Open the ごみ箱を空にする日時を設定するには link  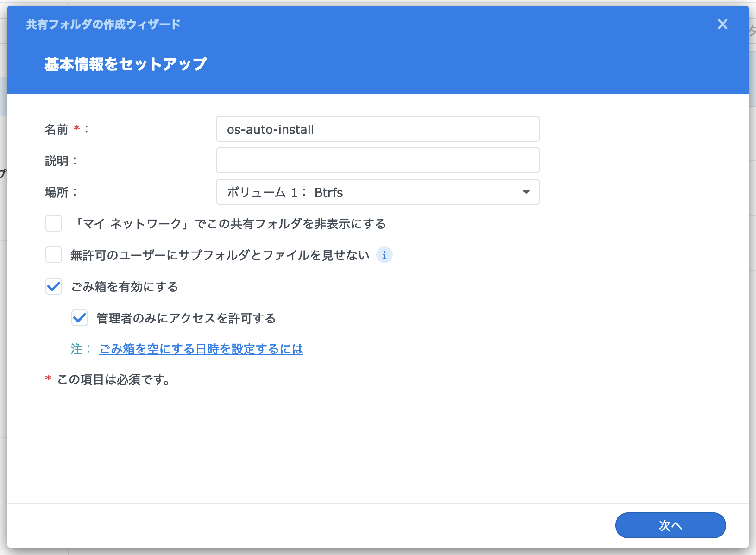(201, 349)
